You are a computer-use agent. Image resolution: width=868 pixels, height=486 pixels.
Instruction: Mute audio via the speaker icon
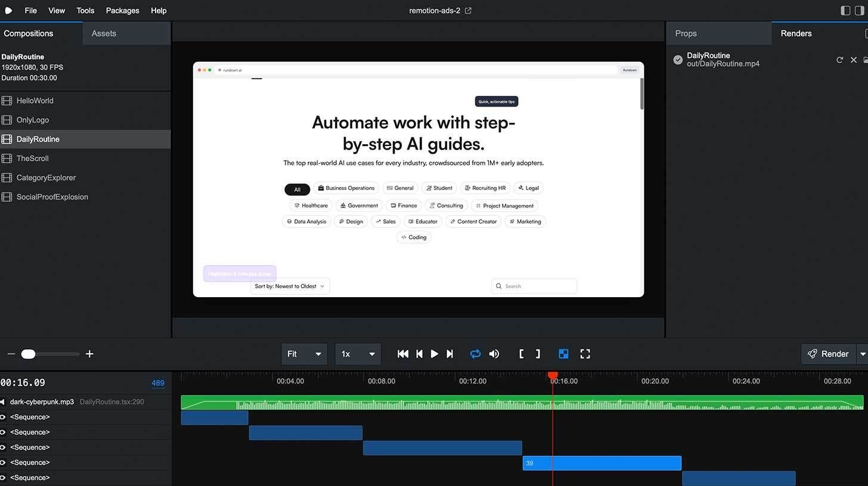coord(494,354)
